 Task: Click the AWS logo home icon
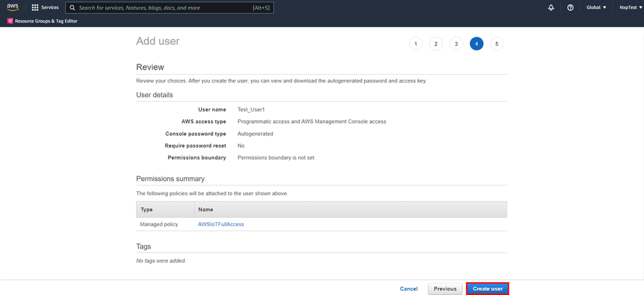click(13, 8)
